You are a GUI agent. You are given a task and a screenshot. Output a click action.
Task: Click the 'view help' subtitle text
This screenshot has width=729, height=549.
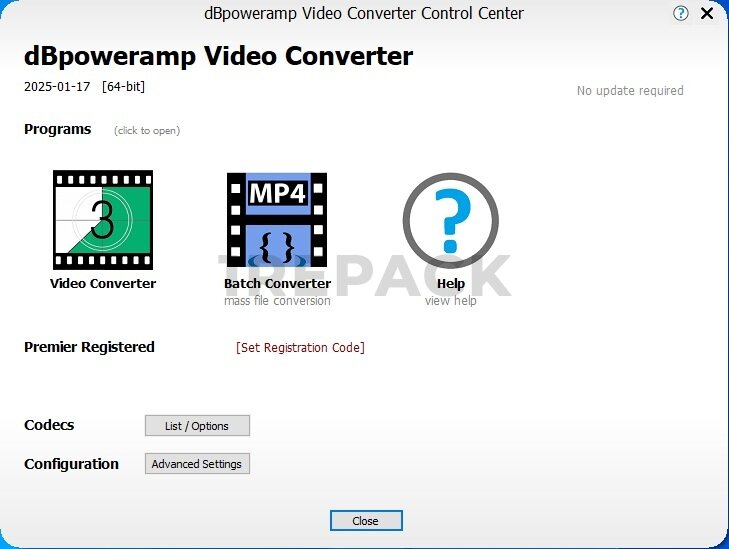pos(451,301)
